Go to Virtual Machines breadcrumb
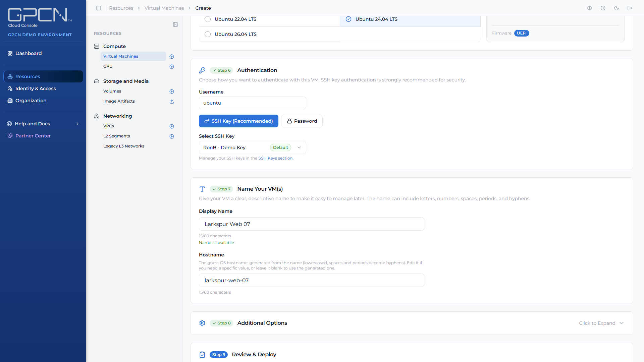644x362 pixels. click(x=164, y=8)
